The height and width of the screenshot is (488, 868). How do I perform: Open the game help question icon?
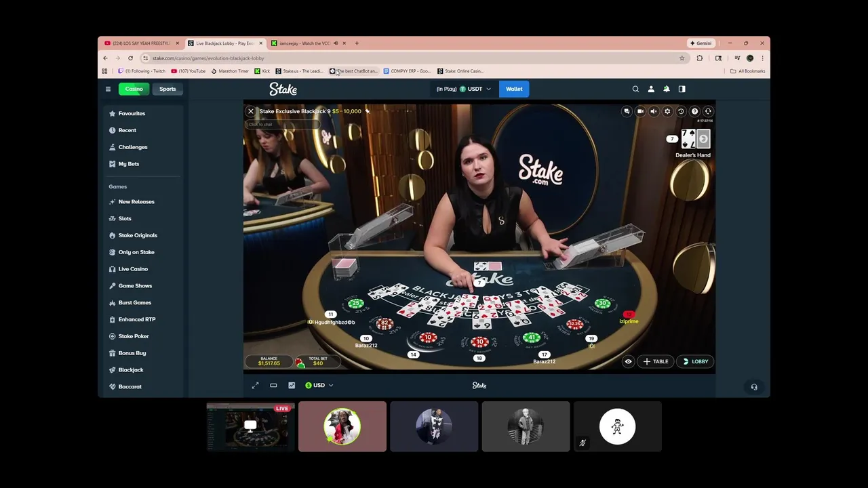tap(694, 111)
